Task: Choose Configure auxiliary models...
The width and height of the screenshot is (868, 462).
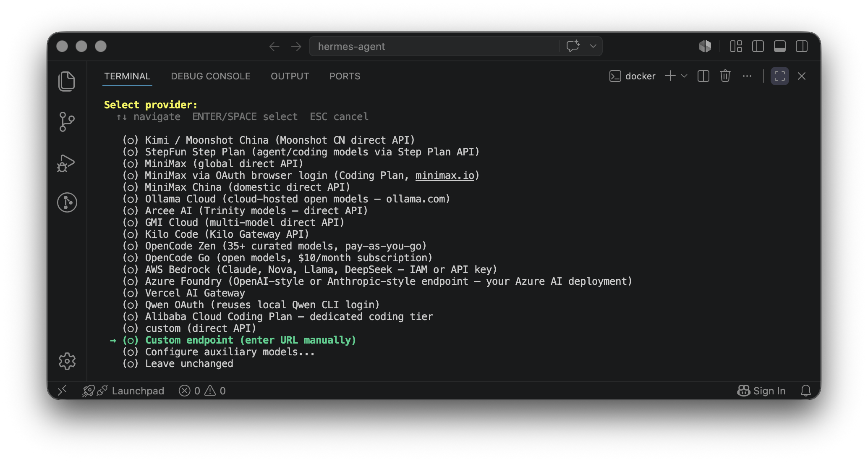Action: (219, 352)
